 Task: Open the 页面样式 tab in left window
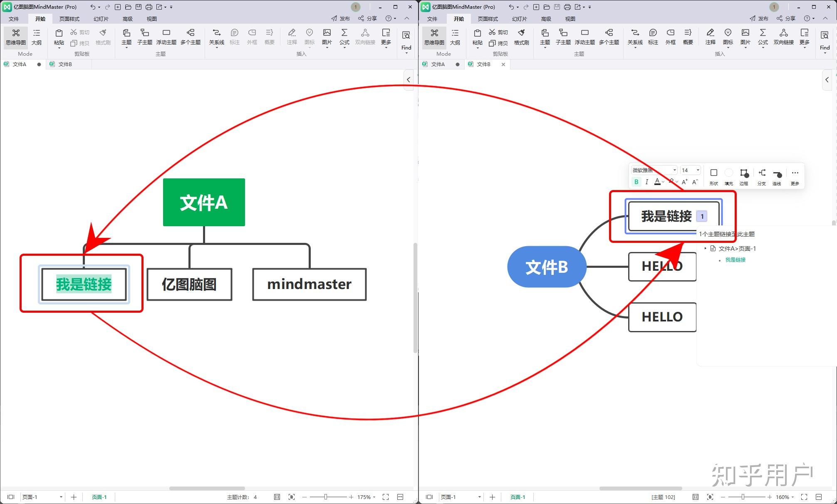(69, 19)
